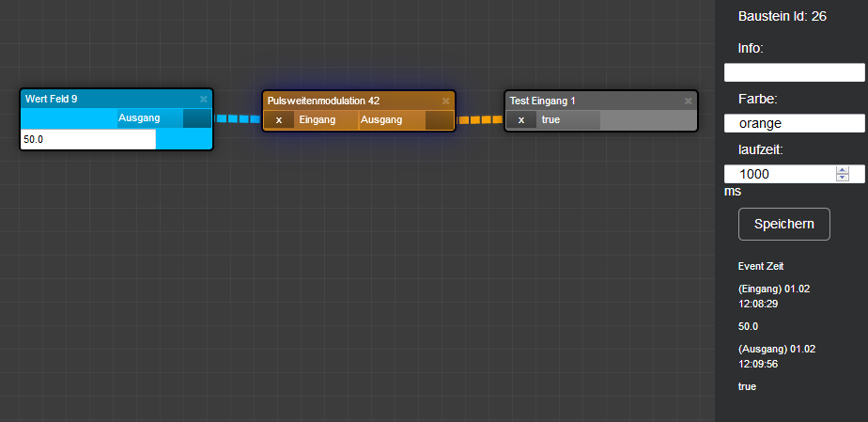This screenshot has height=422, width=868.
Task: Click the 50.0 event value in the log
Action: [748, 327]
